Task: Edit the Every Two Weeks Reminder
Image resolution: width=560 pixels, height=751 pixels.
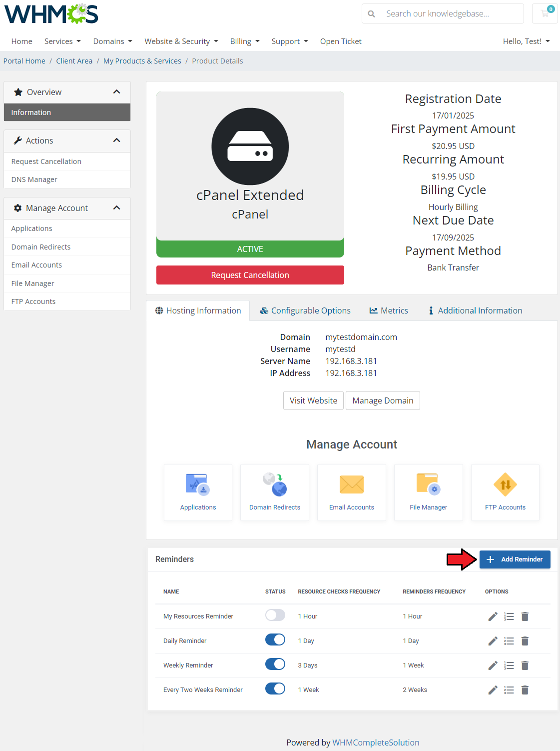Action: point(493,690)
